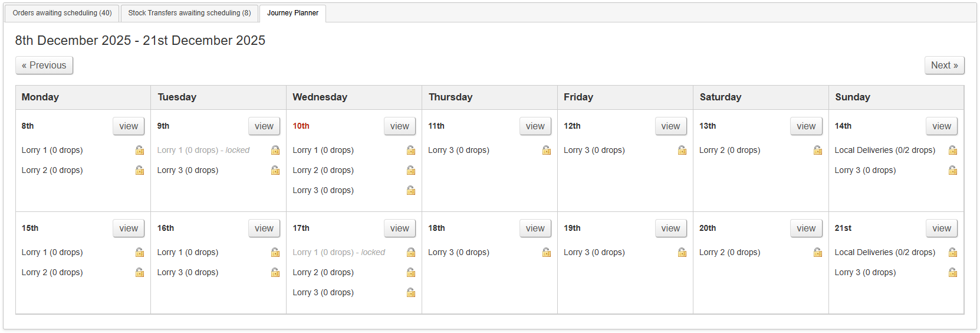Open Local Deliveries entry on the 21st
The width and height of the screenshot is (980, 333).
pyautogui.click(x=884, y=252)
